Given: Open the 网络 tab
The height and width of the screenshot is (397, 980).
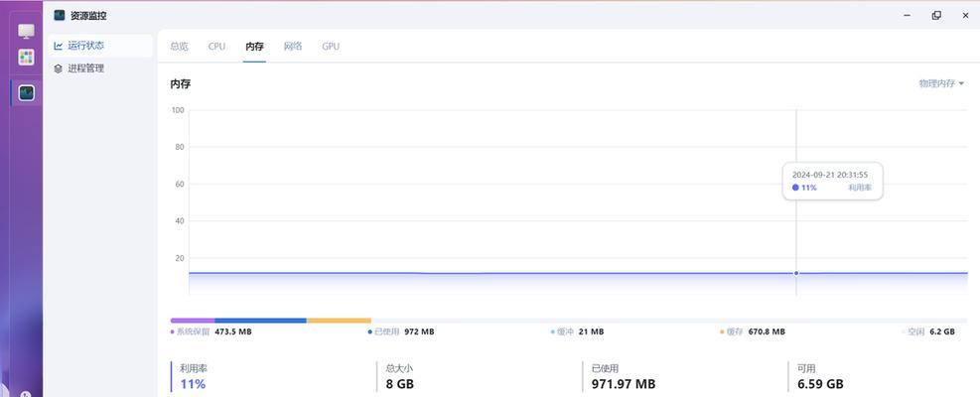Looking at the screenshot, I should click(x=293, y=47).
